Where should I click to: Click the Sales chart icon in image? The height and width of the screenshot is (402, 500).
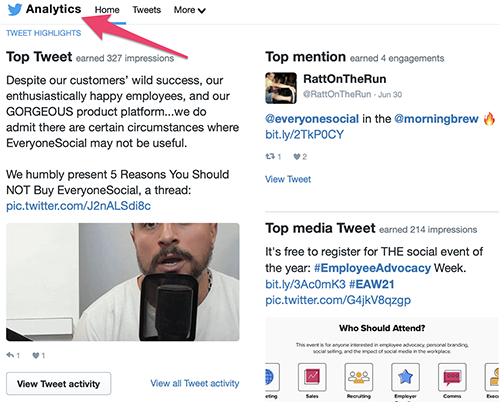point(312,377)
